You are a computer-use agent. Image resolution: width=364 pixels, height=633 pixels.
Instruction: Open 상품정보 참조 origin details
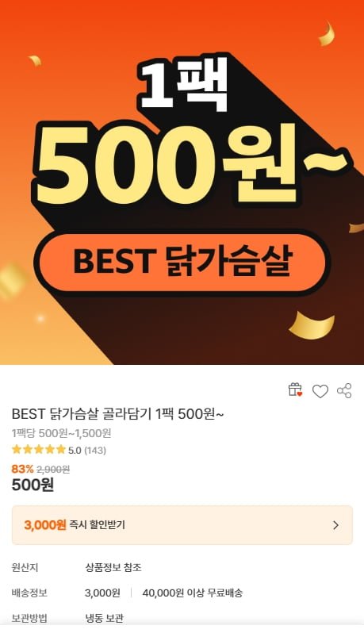tap(113, 568)
